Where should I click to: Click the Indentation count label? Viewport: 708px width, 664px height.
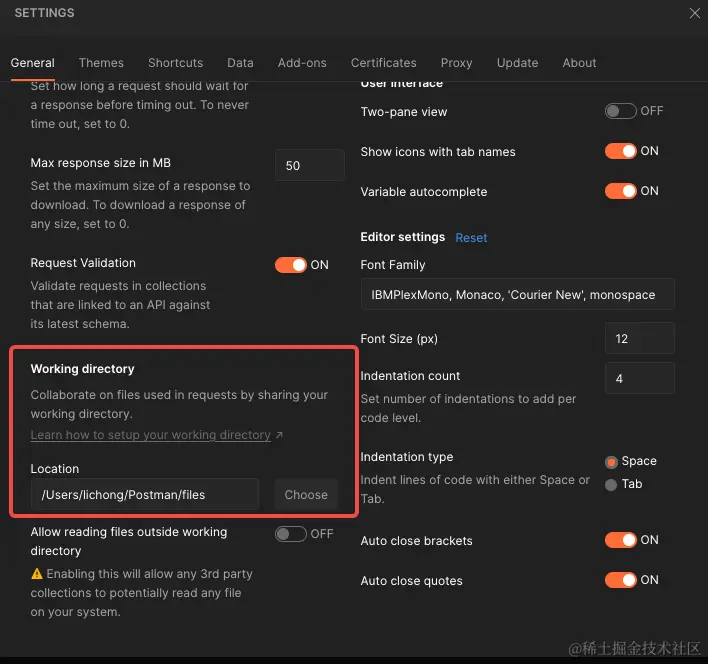[410, 376]
